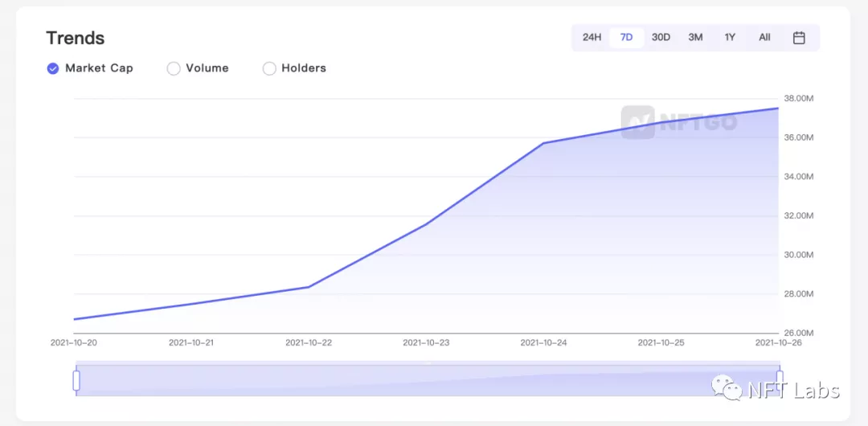This screenshot has height=426, width=868.
Task: Click the WeChat icon beside NFT Labs
Action: [727, 387]
